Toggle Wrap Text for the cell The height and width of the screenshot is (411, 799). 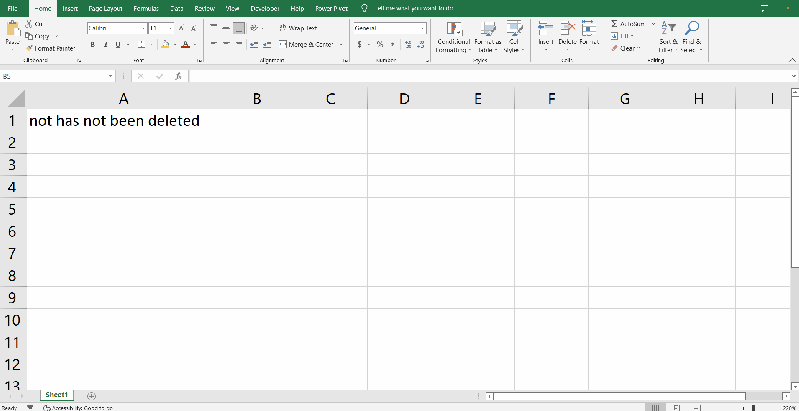pos(299,28)
